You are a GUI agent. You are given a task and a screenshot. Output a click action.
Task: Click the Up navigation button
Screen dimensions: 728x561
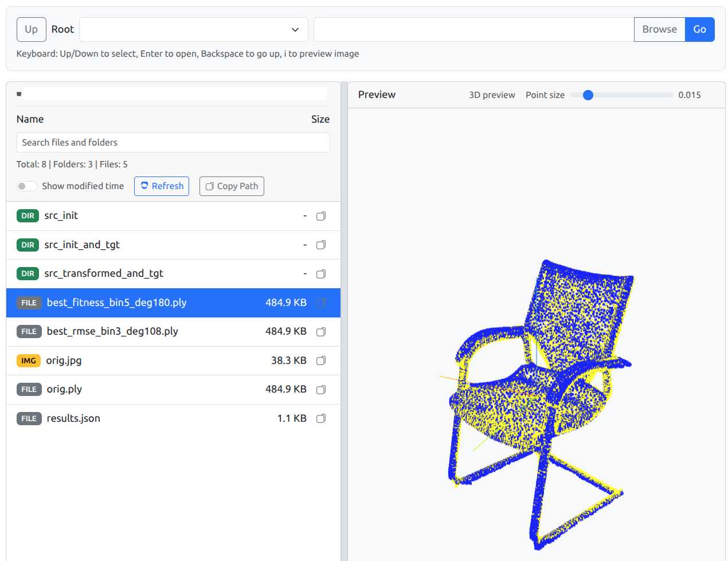pyautogui.click(x=31, y=29)
